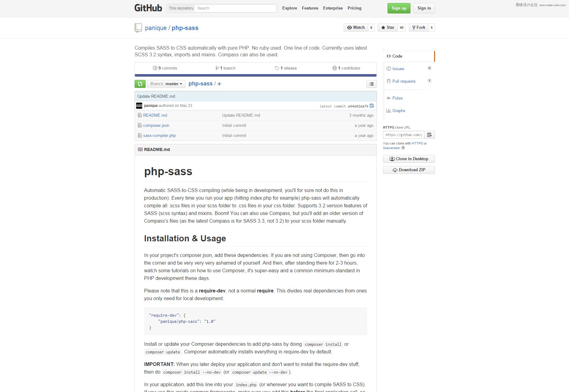Open the 1 contributor link
This screenshot has height=392, width=569.
pos(346,68)
